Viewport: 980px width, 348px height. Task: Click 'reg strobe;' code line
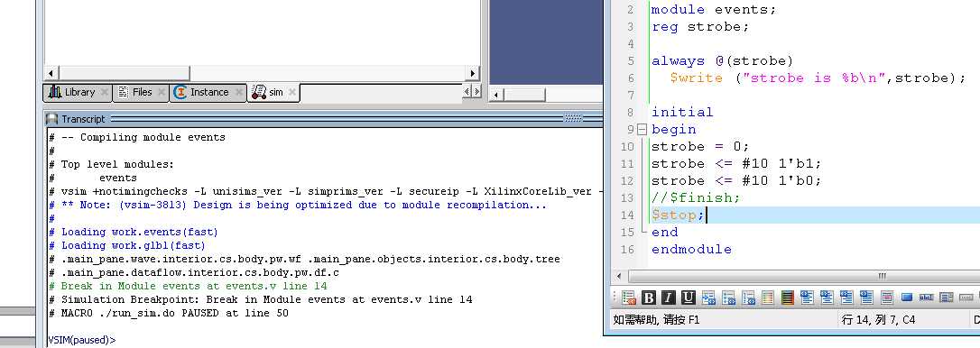(x=700, y=27)
